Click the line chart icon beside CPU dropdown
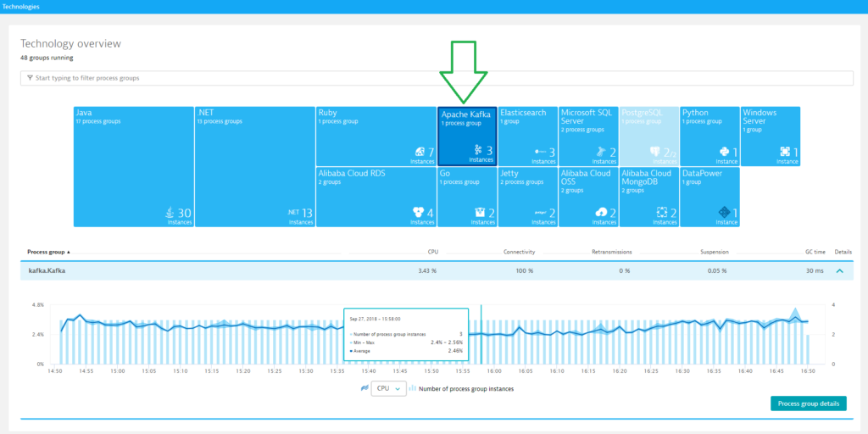This screenshot has height=434, width=868. [364, 388]
